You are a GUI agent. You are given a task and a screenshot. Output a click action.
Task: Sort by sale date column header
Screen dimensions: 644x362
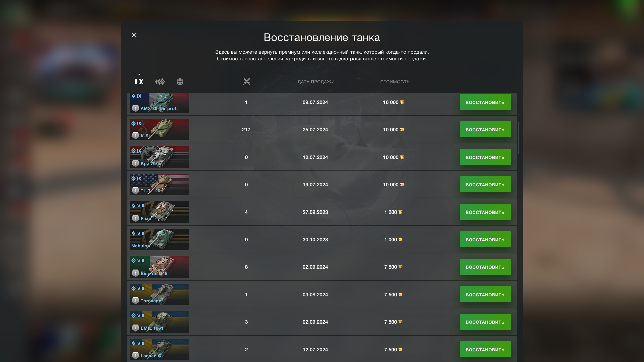click(316, 82)
